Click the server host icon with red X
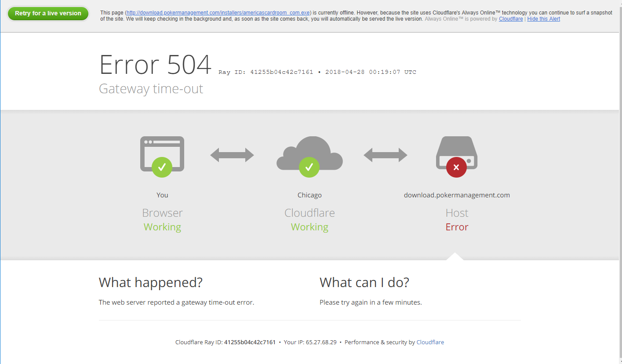The image size is (622, 364). [x=457, y=156]
